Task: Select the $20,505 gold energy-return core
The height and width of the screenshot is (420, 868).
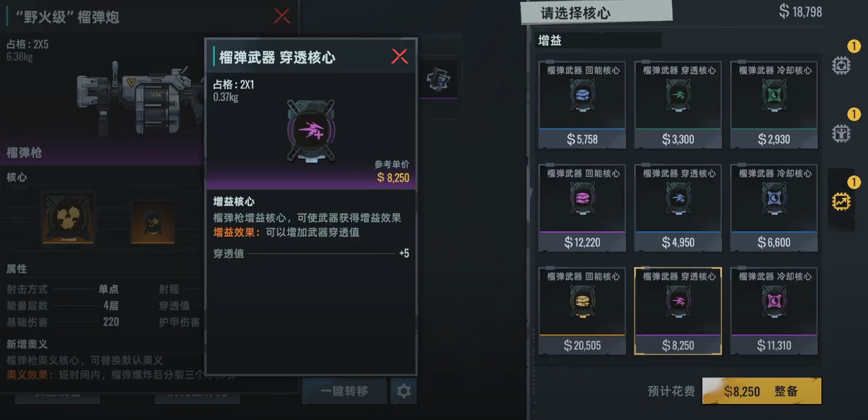Action: pyautogui.click(x=582, y=311)
